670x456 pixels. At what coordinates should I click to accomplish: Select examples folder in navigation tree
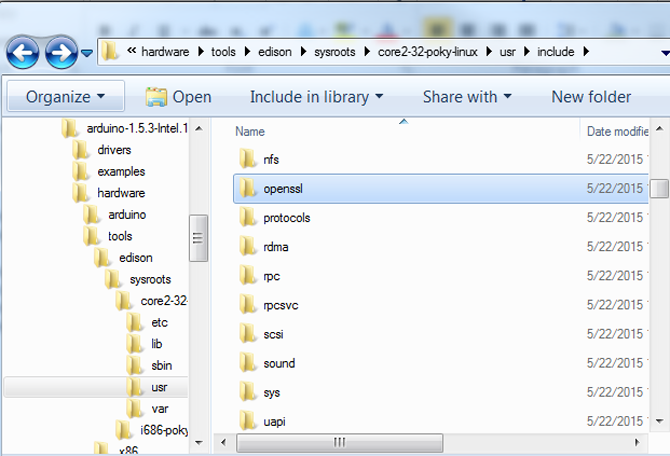coord(121,172)
